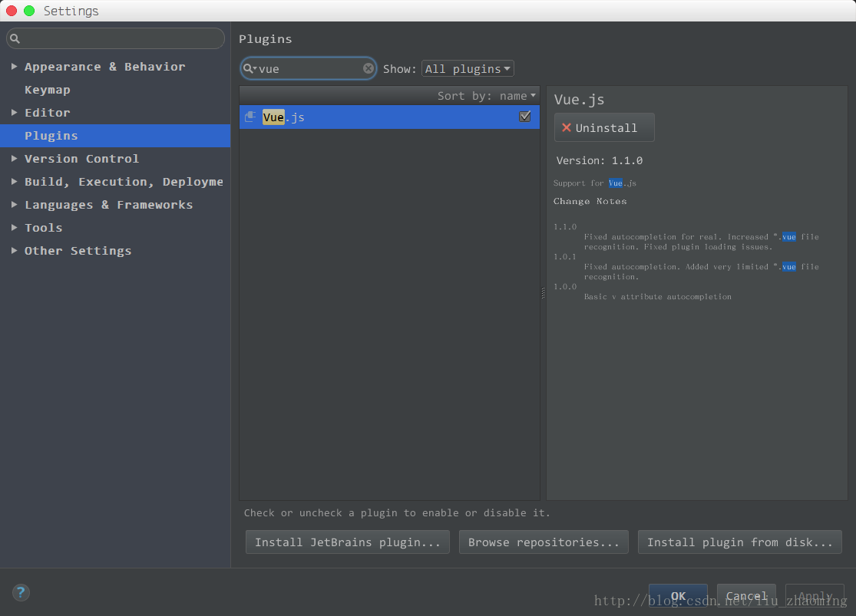Click Install JetBrains plugin button
Image resolution: width=856 pixels, height=616 pixels.
point(347,542)
